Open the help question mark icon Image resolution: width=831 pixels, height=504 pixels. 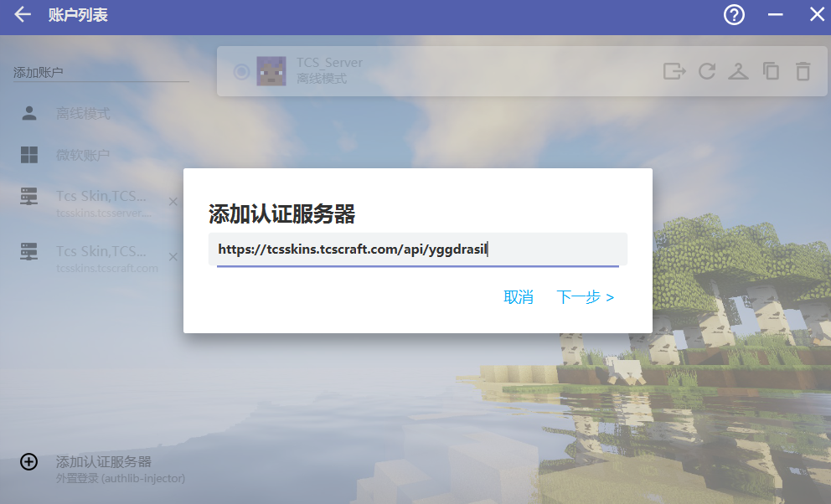734,15
